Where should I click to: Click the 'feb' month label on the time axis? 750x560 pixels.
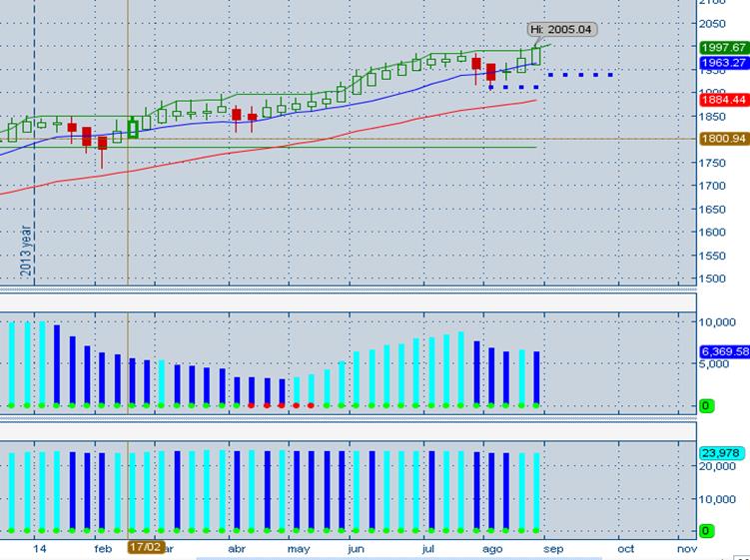pyautogui.click(x=103, y=549)
